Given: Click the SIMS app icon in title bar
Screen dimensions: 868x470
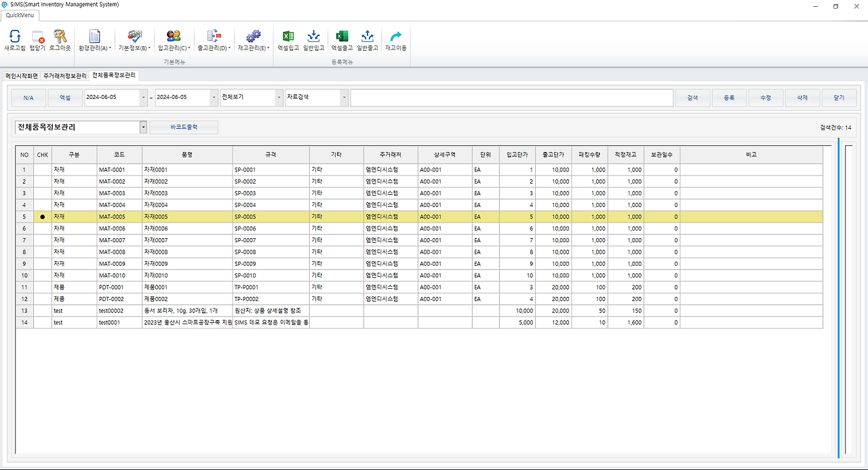Looking at the screenshot, I should (5, 5).
